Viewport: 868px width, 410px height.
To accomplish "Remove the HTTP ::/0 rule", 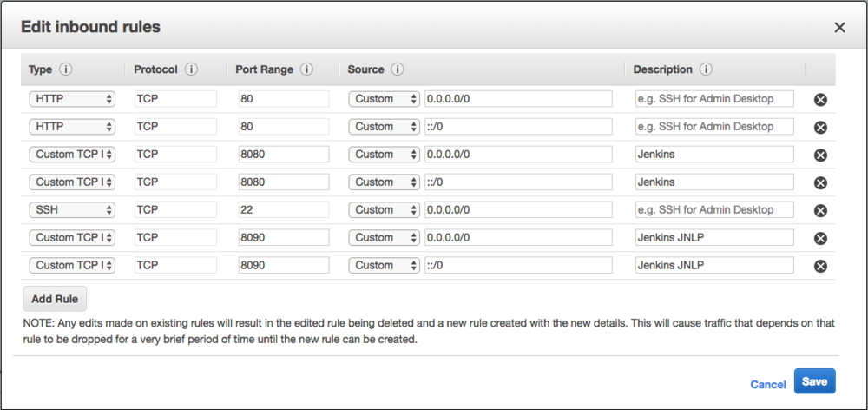I will [820, 128].
